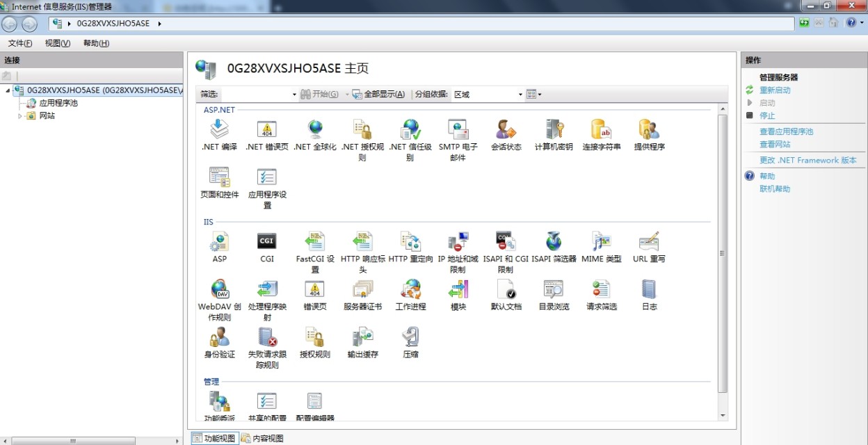The width and height of the screenshot is (868, 445).
Task: Open the 视图 menu
Action: tap(58, 43)
